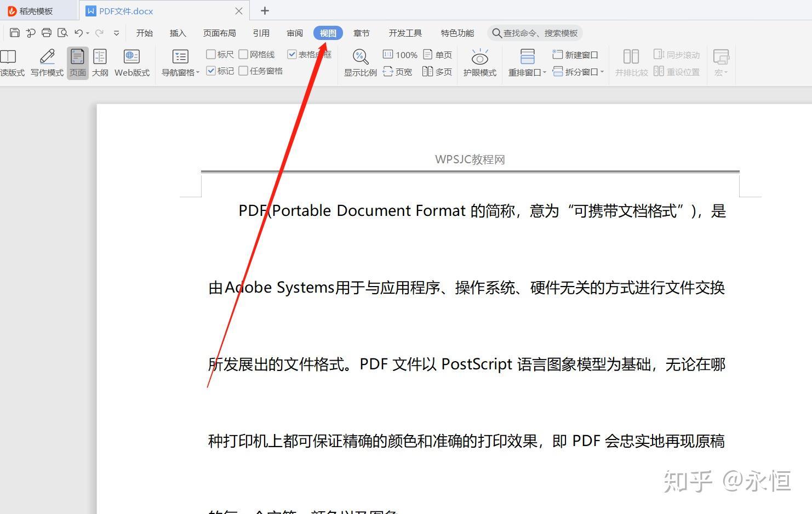Click the Undo arrow icon
The width and height of the screenshot is (812, 514).
[x=79, y=33]
